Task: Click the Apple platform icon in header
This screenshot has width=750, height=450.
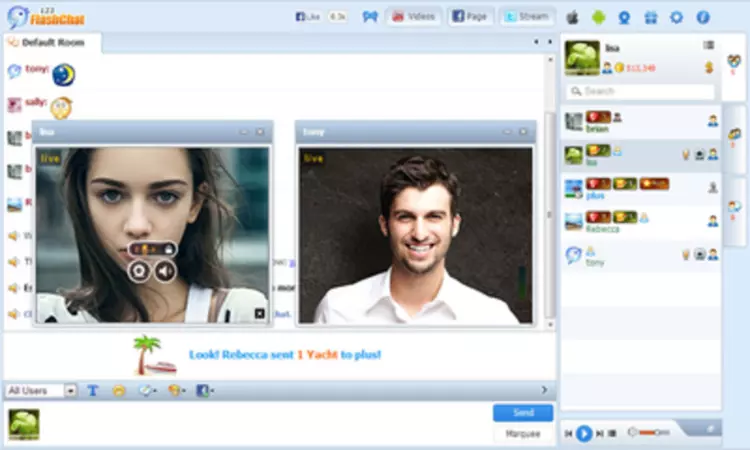Action: coord(572,18)
